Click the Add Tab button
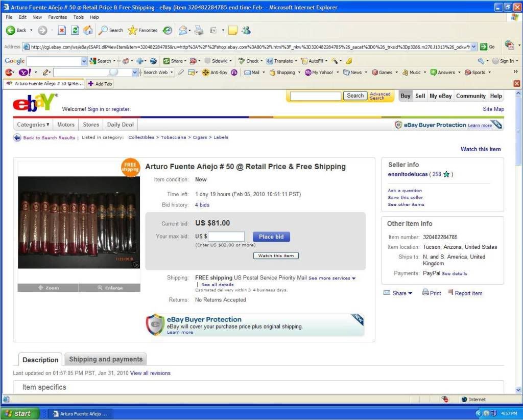Viewport: 523px width, 420px height. pyautogui.click(x=100, y=84)
